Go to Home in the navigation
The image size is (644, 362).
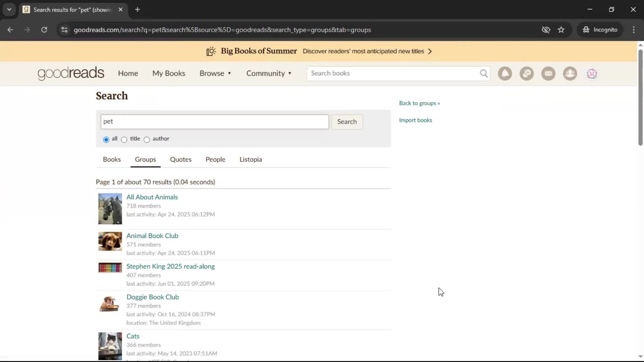[x=128, y=73]
